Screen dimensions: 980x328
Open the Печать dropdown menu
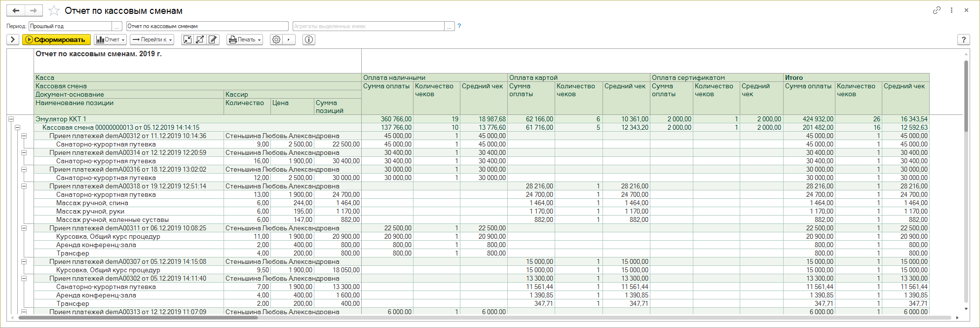click(x=244, y=39)
